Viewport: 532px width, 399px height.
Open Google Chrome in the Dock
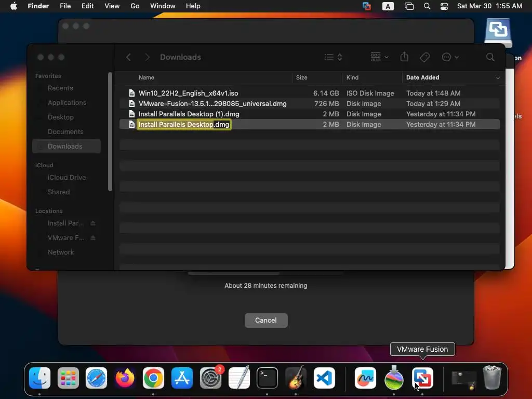coord(153,378)
